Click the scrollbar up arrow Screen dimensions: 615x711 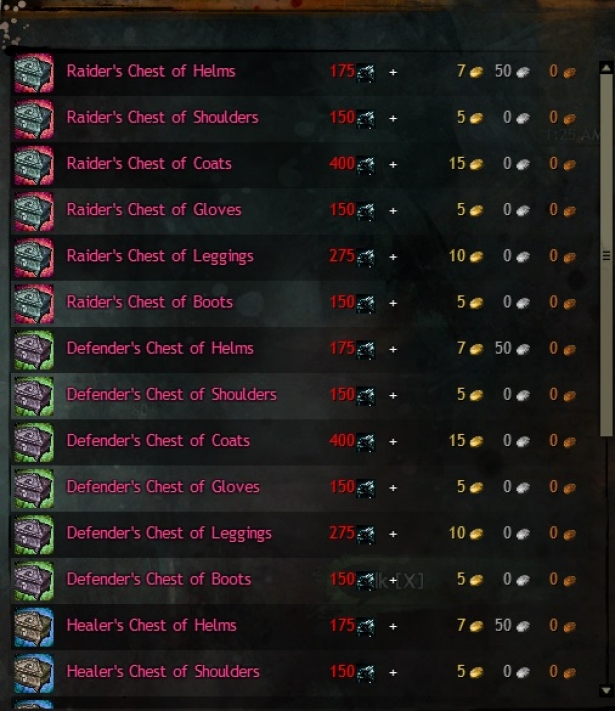coord(606,68)
